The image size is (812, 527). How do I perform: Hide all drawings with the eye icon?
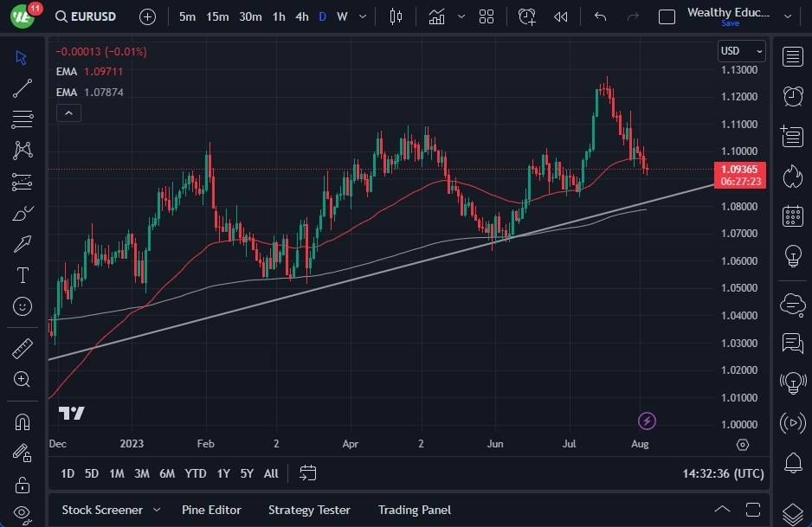tap(22, 512)
